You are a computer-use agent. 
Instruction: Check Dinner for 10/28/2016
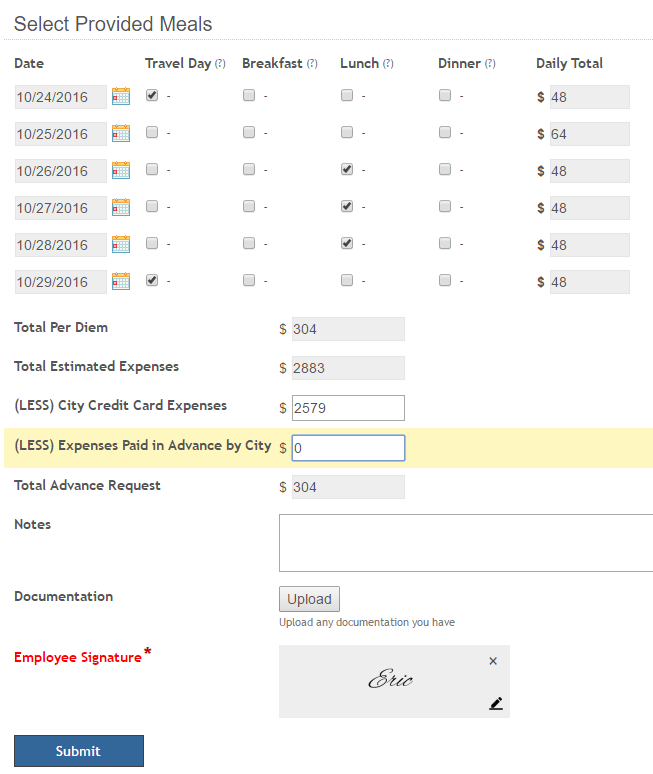(x=444, y=243)
